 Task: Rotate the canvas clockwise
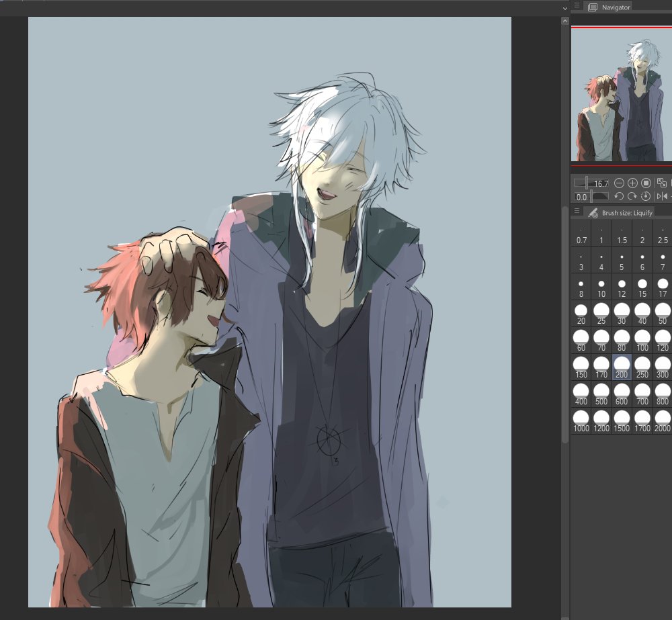[x=632, y=196]
